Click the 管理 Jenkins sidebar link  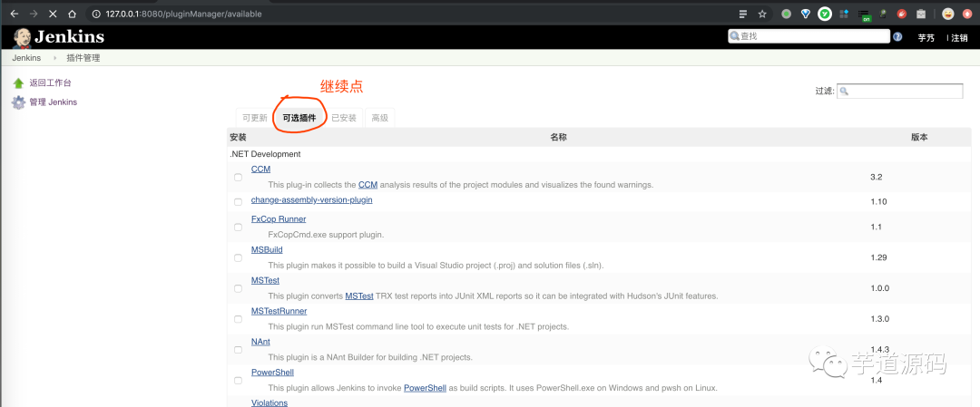[54, 102]
